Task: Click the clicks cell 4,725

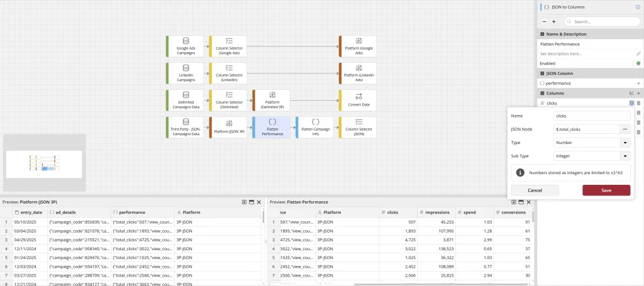Action: 398,239
